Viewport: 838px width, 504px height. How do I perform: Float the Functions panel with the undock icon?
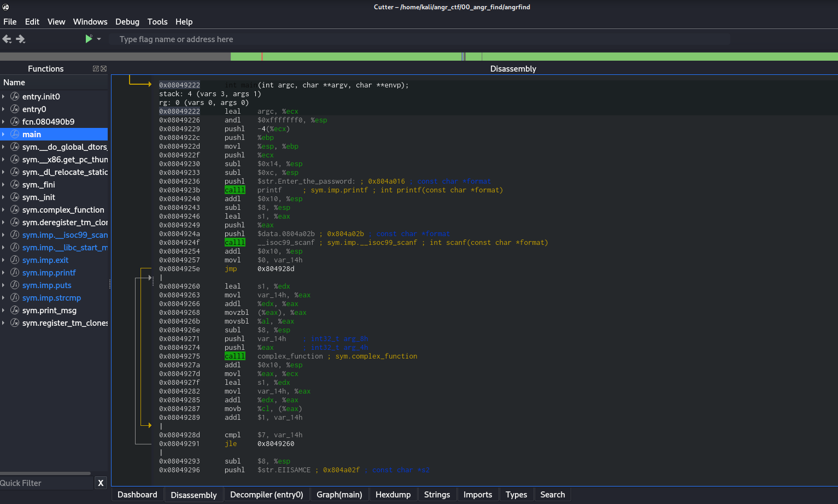(96, 69)
